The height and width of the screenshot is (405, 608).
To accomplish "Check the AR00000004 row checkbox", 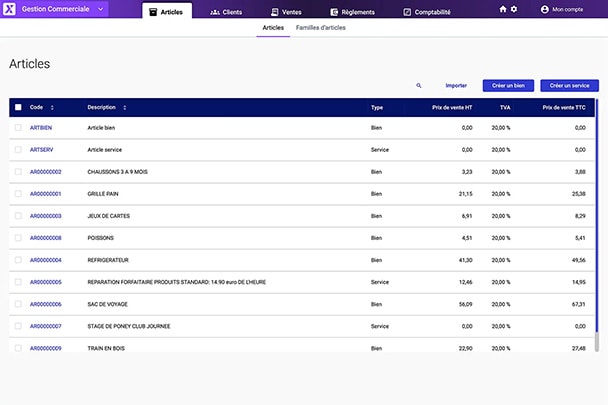I will coord(18,260).
